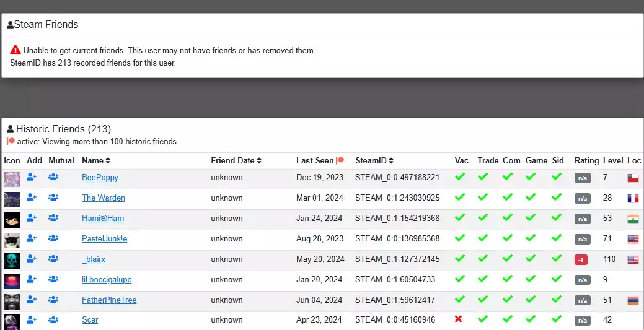The height and width of the screenshot is (330, 644).
Task: Click the add friend icon for BeePoppy
Action: pos(32,177)
